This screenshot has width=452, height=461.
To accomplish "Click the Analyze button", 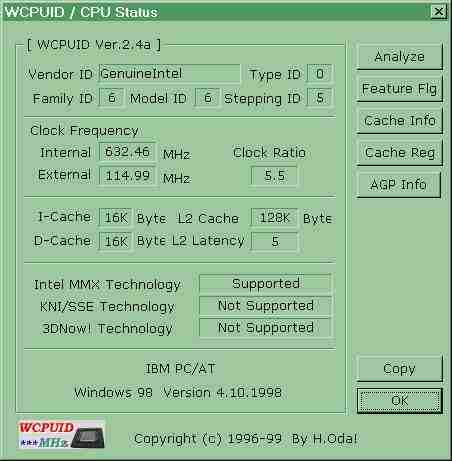I will click(x=399, y=57).
